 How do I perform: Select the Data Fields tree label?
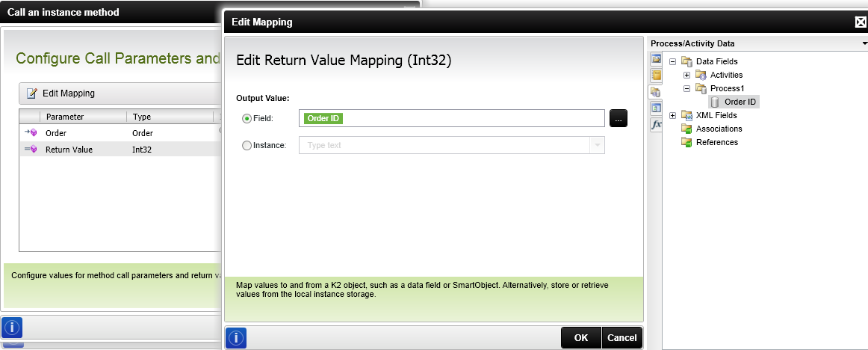pyautogui.click(x=717, y=61)
